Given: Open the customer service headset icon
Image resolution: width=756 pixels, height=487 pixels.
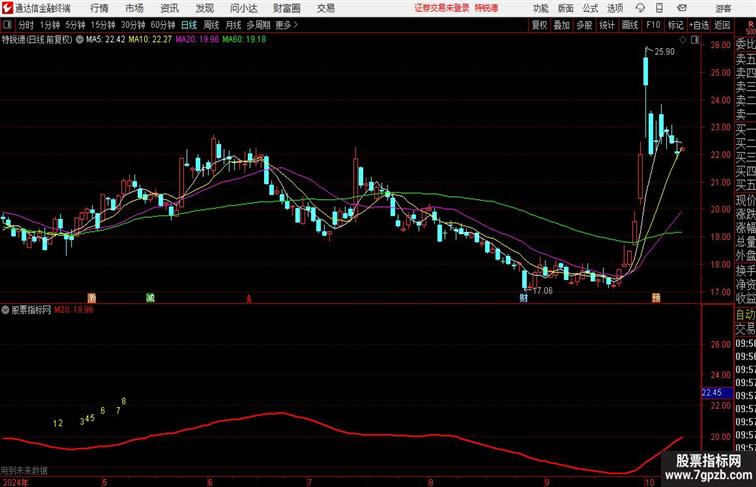Looking at the screenshot, I should click(x=640, y=8).
